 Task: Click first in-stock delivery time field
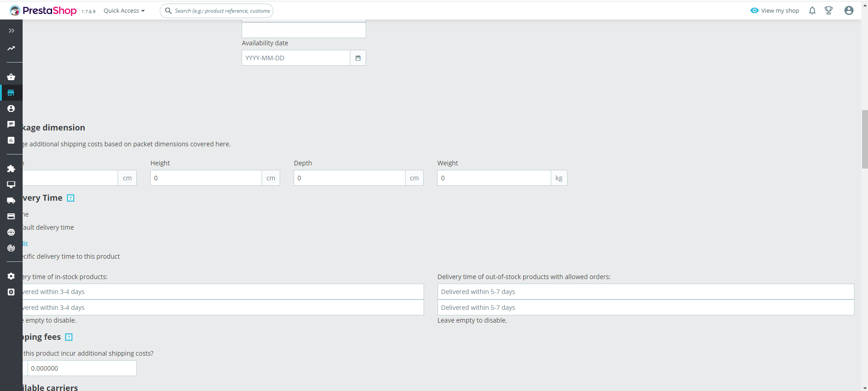(x=223, y=292)
